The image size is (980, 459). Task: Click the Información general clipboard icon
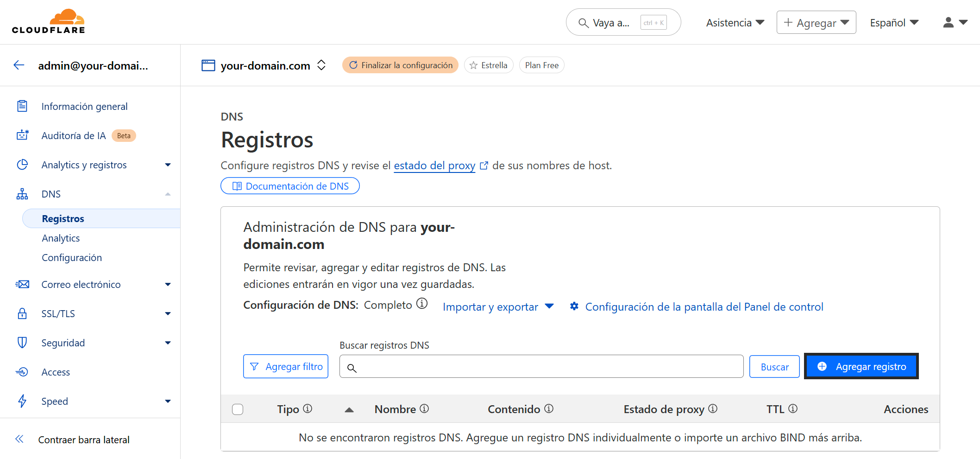[x=22, y=106]
